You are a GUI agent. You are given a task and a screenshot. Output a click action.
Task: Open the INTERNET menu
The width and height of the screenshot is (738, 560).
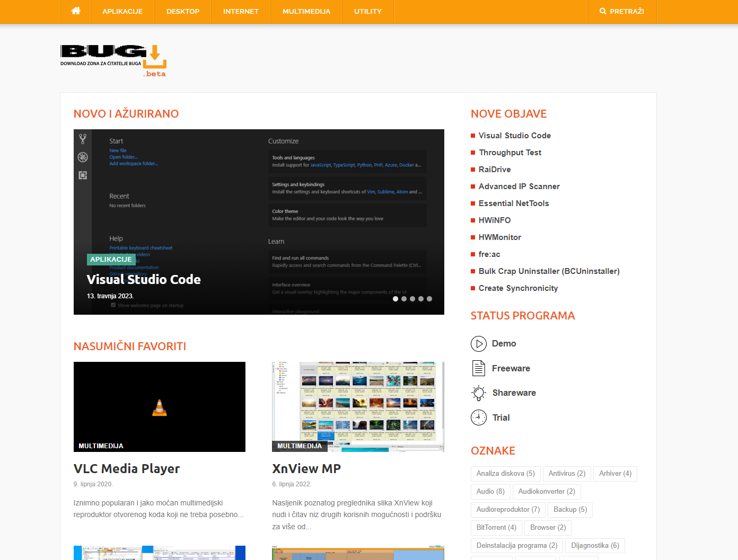pyautogui.click(x=241, y=11)
